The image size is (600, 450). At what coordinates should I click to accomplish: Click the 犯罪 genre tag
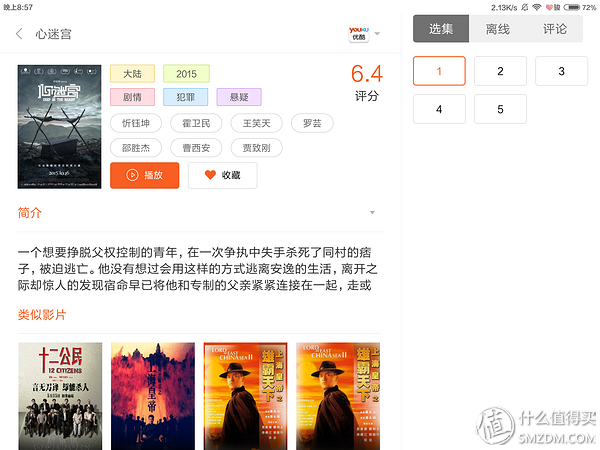(185, 97)
